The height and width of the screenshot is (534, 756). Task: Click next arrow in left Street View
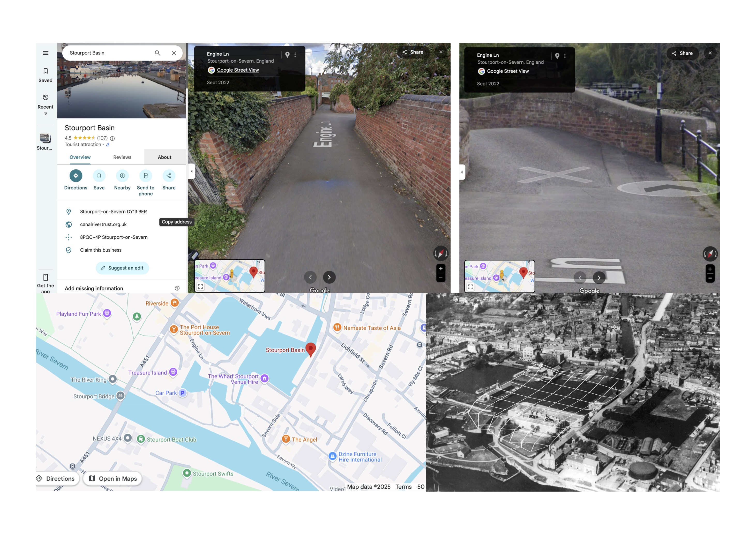pyautogui.click(x=329, y=277)
